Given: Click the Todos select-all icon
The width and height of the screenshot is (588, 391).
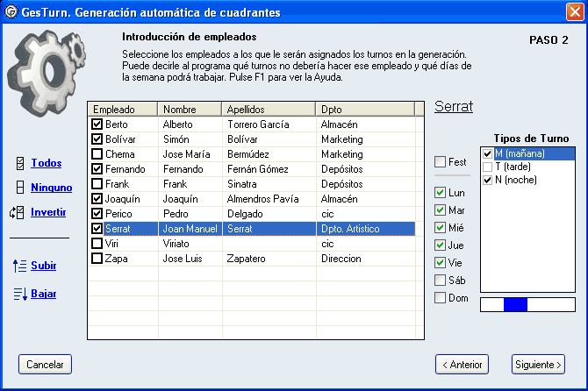Looking at the screenshot, I should point(19,163).
